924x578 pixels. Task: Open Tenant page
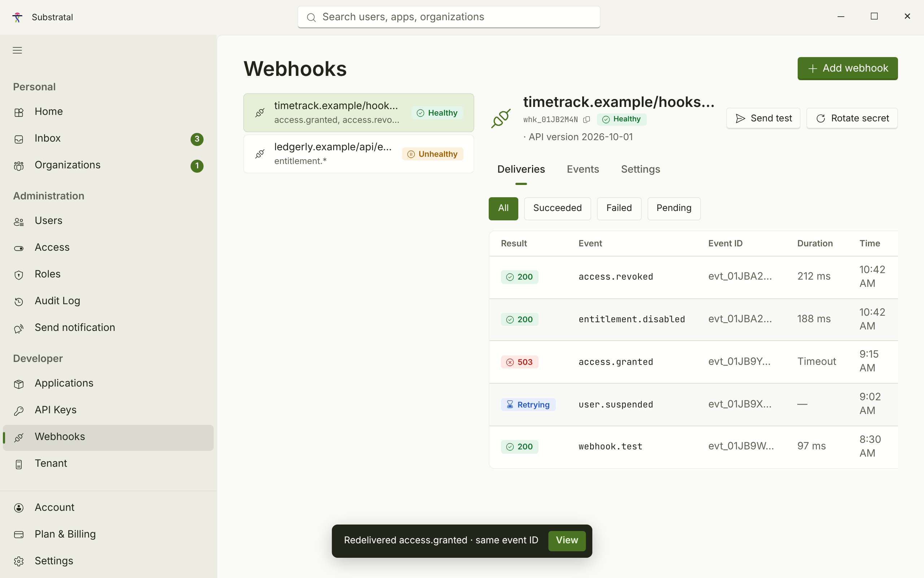108,464
